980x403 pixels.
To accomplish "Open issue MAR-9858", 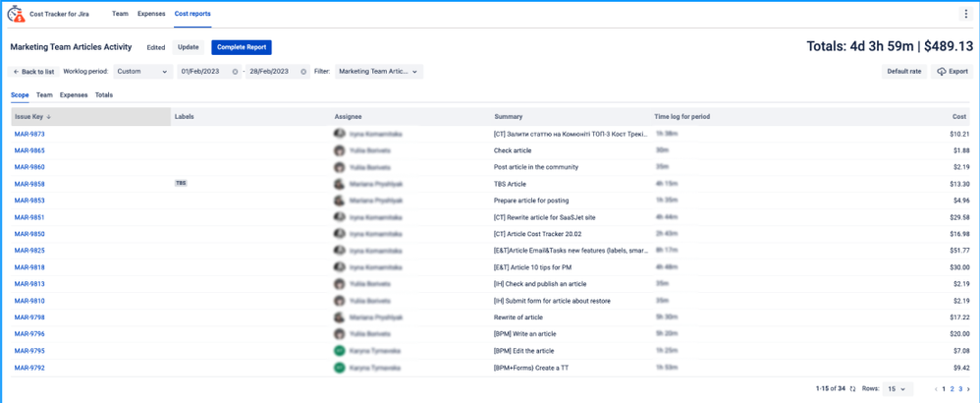I will click(x=29, y=184).
